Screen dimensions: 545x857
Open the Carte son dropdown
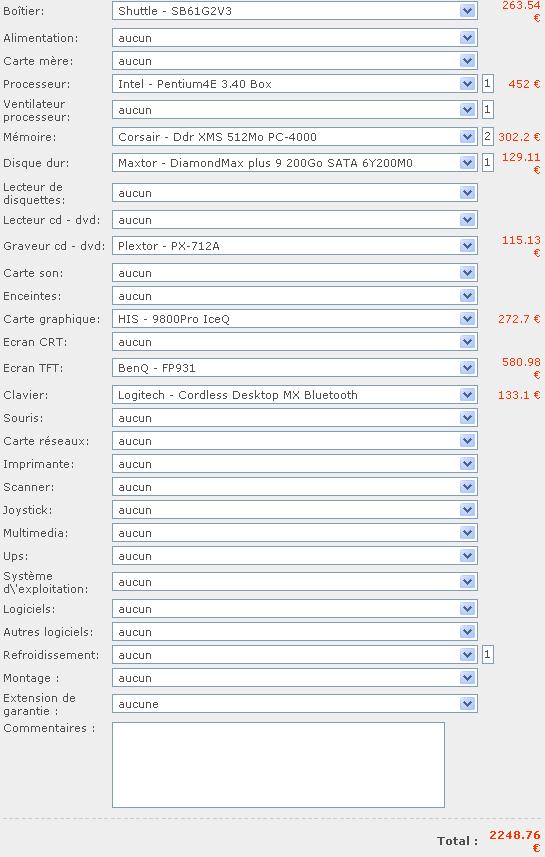(x=295, y=273)
